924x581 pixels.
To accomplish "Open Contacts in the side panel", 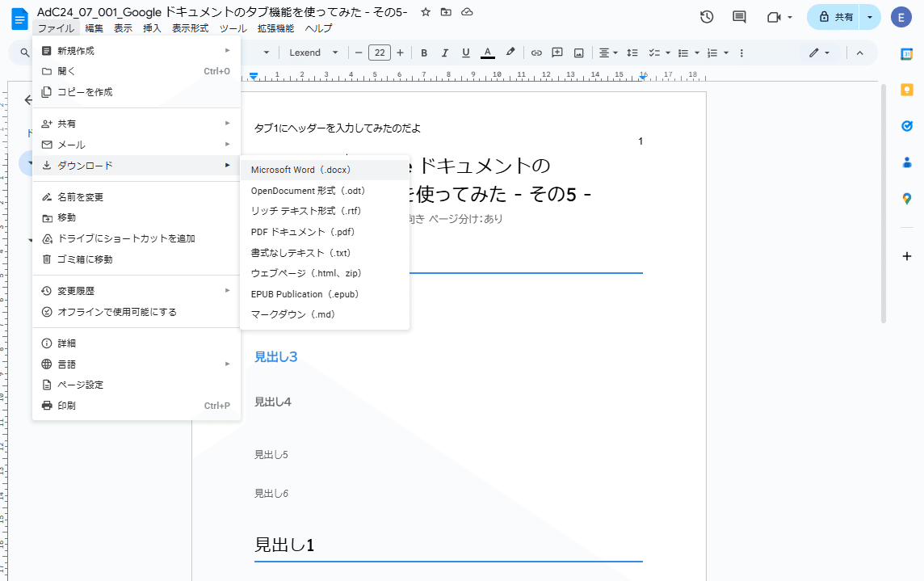I will point(906,162).
